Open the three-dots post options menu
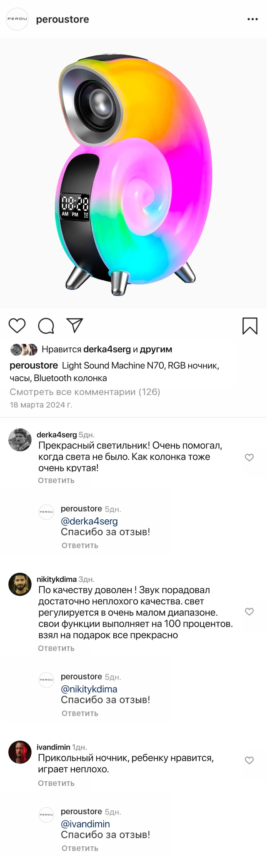This screenshot has height=868, width=267. (252, 19)
